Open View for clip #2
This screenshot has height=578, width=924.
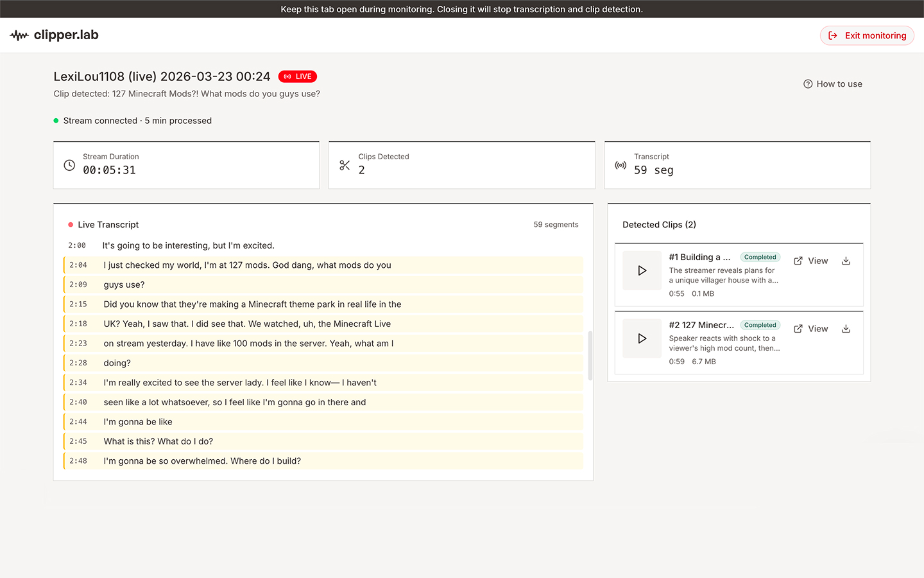811,329
